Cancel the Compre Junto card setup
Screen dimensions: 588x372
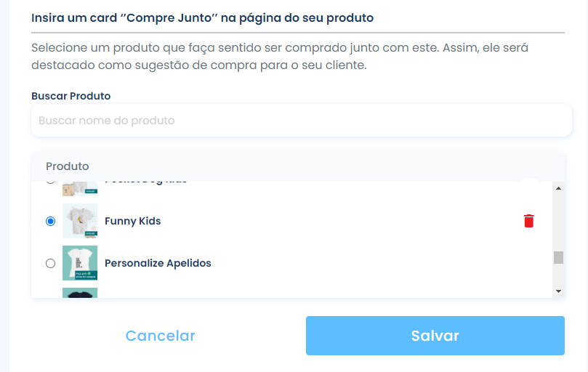160,336
